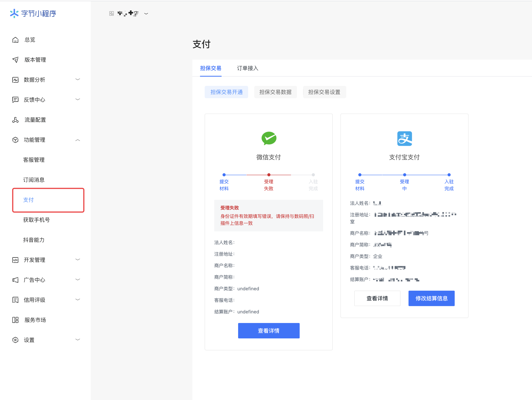Expand the 数据分析 chevron
Viewport: 532px width, 400px height.
coord(78,79)
